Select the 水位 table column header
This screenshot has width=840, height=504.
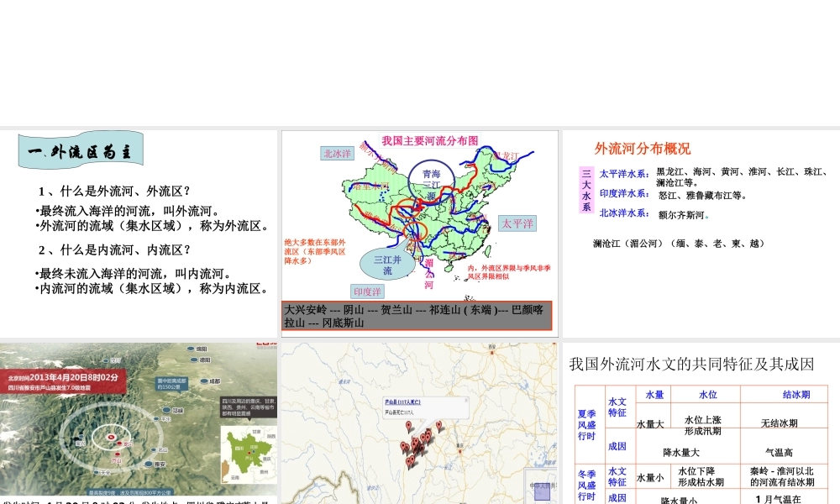point(707,395)
